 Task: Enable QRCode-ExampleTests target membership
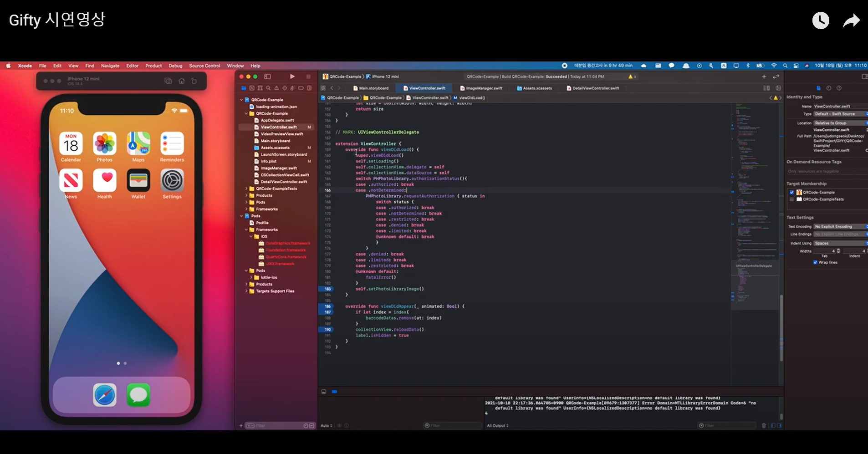pos(792,199)
